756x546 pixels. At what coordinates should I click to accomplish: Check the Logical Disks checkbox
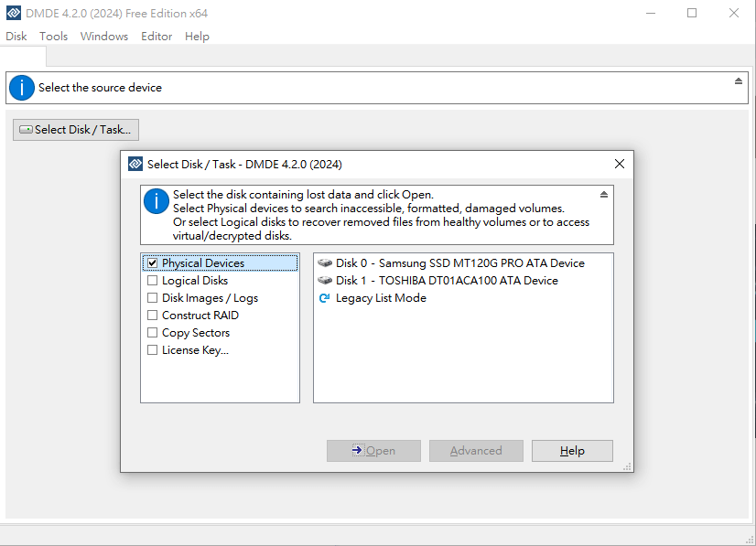(152, 281)
